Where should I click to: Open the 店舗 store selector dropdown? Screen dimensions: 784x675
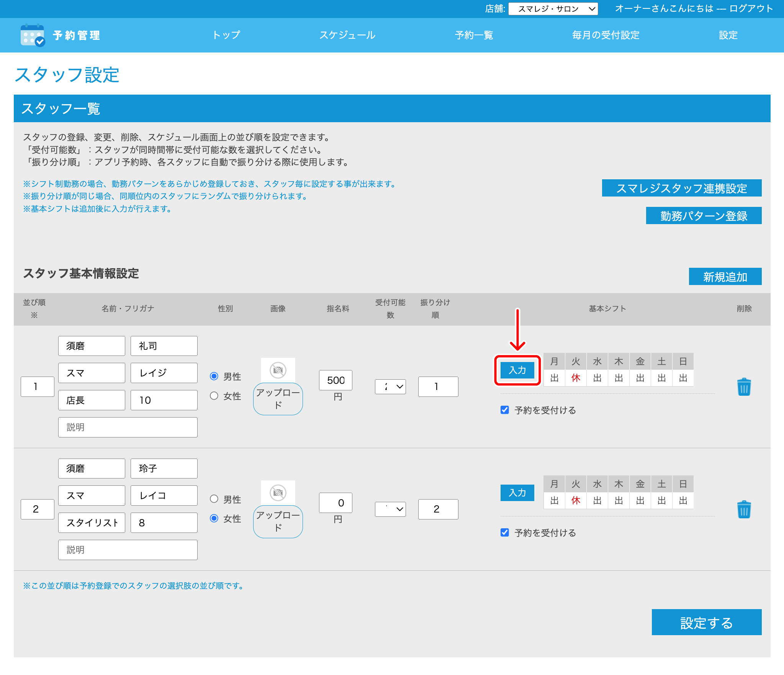(x=553, y=9)
